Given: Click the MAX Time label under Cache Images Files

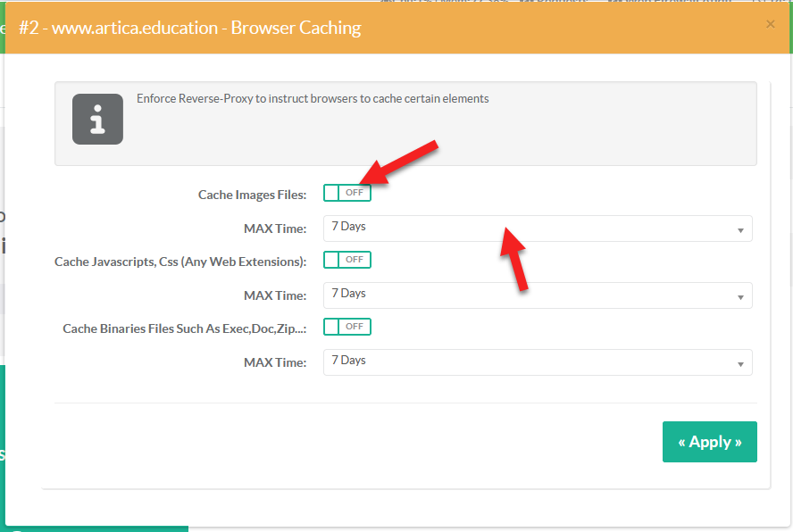Looking at the screenshot, I should (275, 229).
